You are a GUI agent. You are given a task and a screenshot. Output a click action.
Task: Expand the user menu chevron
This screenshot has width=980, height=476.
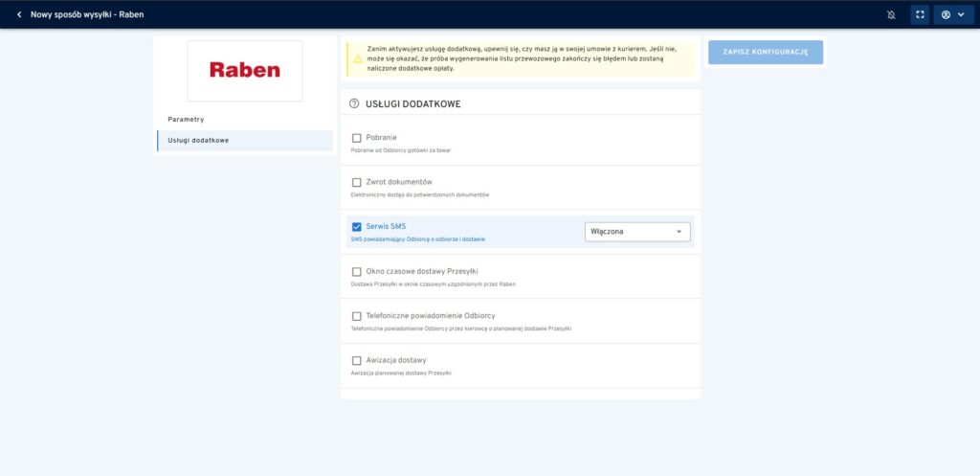[x=961, y=14]
